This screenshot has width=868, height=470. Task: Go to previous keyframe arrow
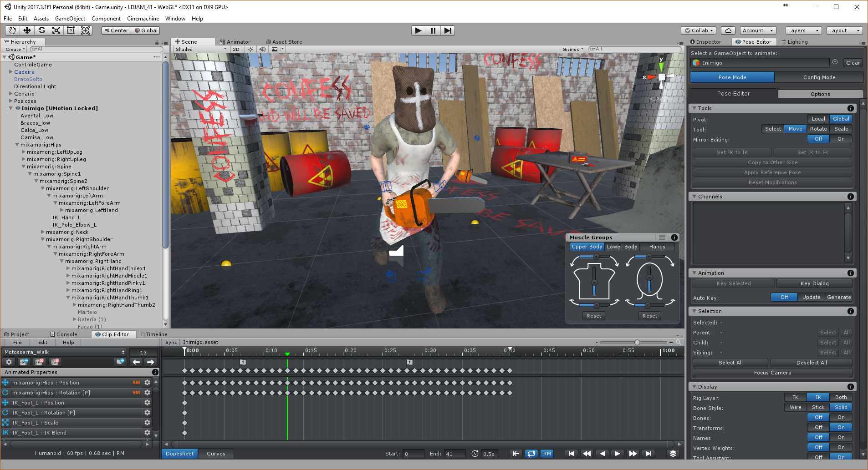point(136,362)
